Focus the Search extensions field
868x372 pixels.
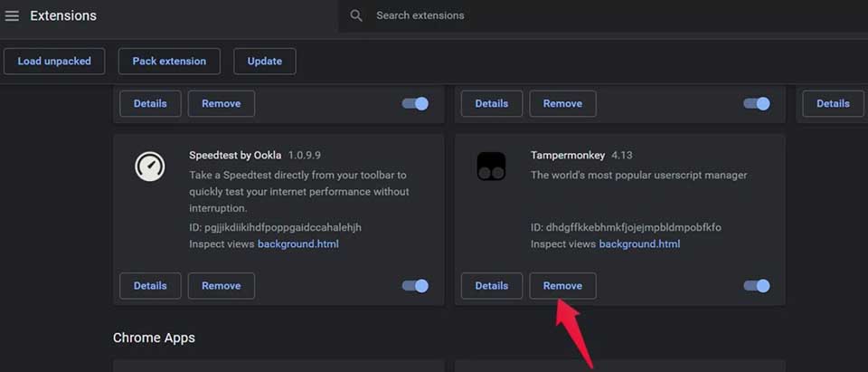tap(603, 15)
